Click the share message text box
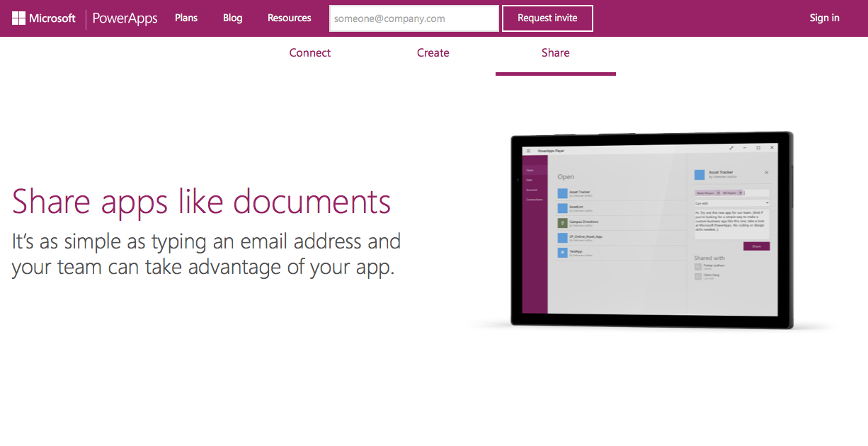868x446 pixels. click(x=732, y=224)
